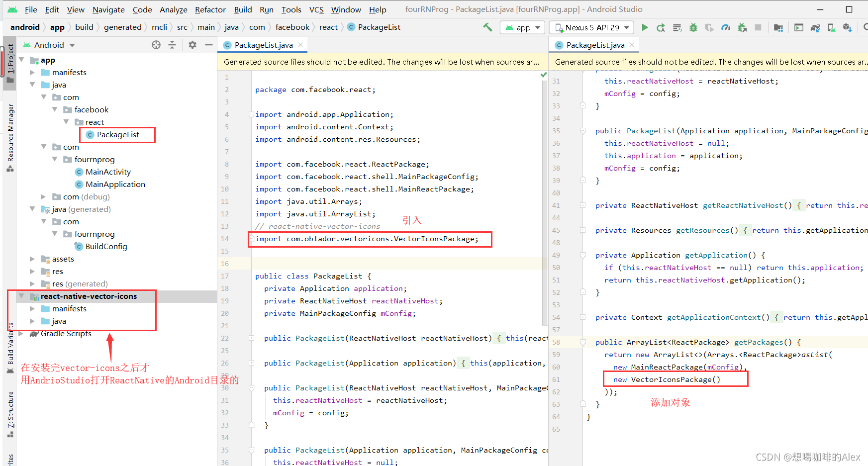This screenshot has height=466, width=868.
Task: Expand folded getReactNativeHost method at line 41
Action: click(x=582, y=205)
